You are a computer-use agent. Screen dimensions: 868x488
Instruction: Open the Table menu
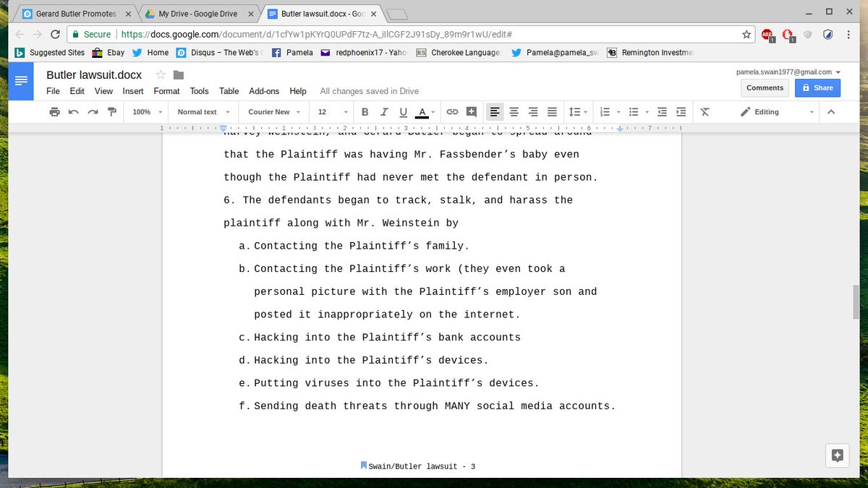(229, 91)
